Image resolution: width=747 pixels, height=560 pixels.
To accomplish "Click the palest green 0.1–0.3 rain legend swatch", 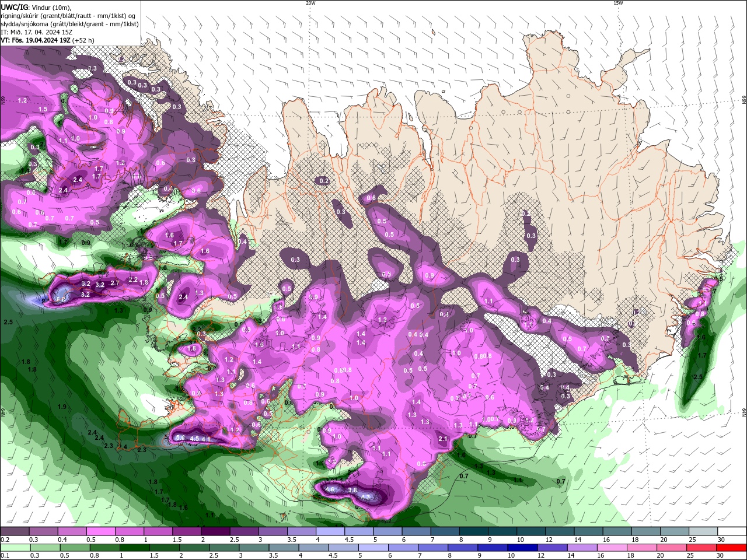I will click(15, 548).
